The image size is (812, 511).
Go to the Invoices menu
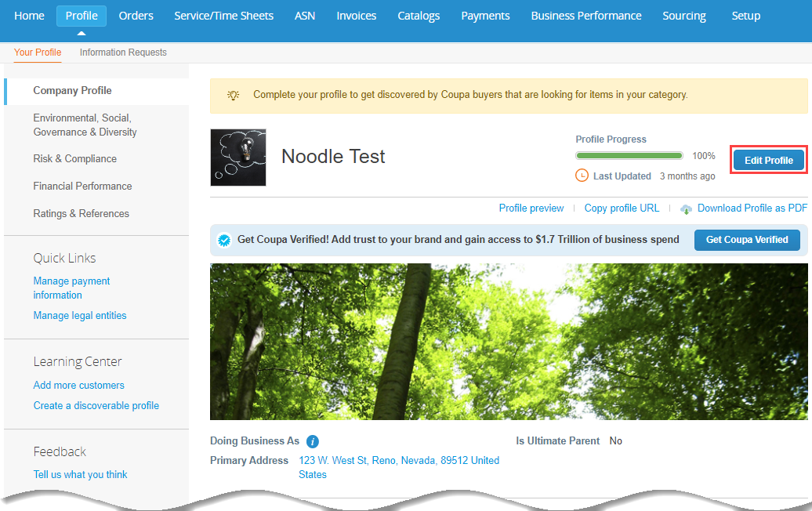[356, 16]
